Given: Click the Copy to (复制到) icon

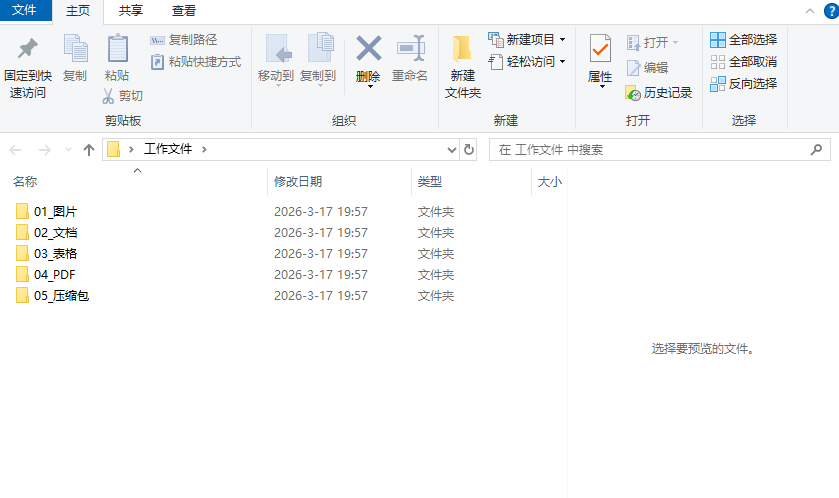Looking at the screenshot, I should pyautogui.click(x=320, y=49).
